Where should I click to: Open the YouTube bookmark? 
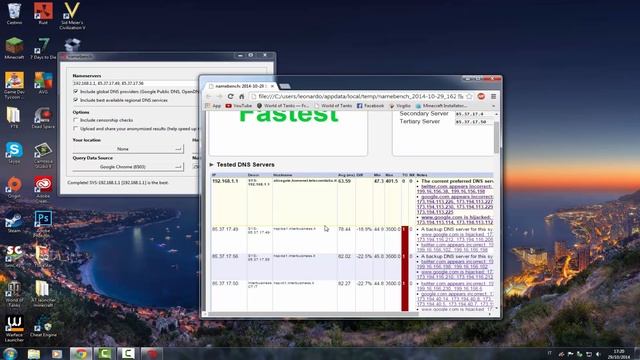coord(239,106)
